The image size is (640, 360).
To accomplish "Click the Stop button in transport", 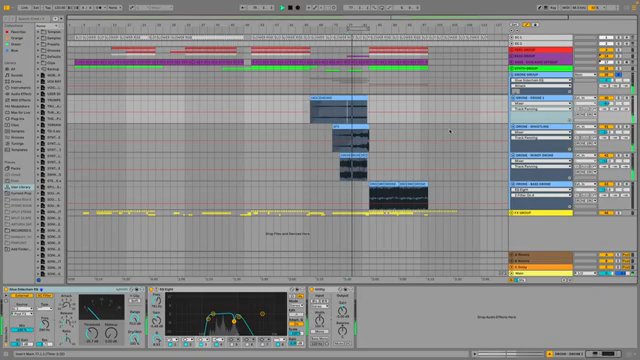I will (x=290, y=8).
